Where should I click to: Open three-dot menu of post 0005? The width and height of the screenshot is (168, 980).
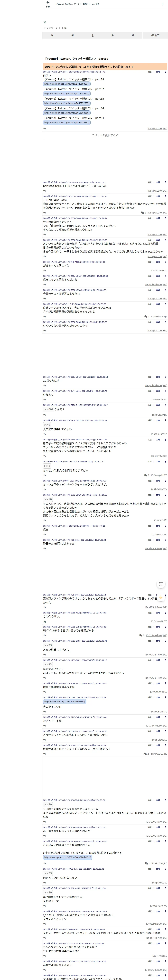tap(165, 240)
